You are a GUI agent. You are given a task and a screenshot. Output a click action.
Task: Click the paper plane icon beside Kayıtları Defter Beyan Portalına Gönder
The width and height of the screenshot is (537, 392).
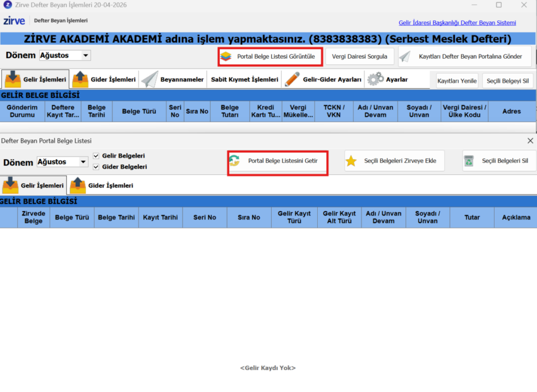click(x=405, y=57)
